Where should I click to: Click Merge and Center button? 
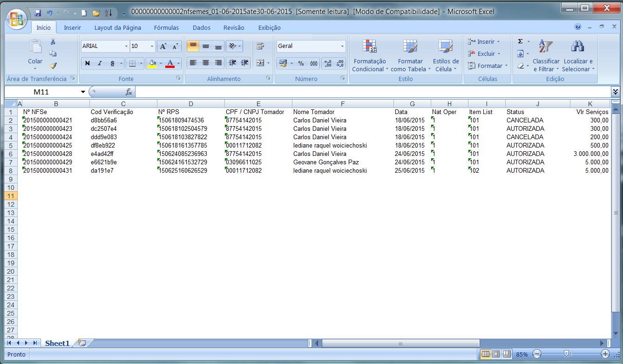(x=260, y=63)
